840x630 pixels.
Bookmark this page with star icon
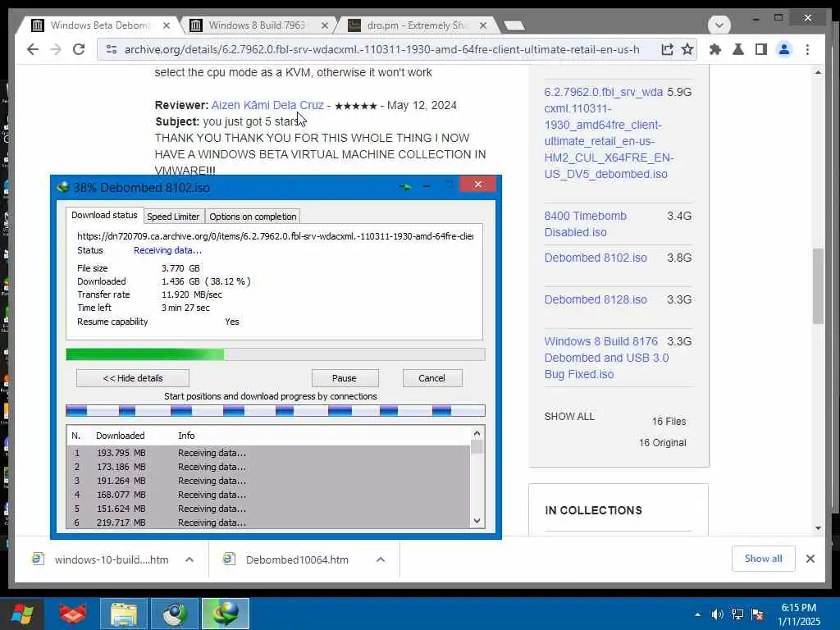(687, 49)
